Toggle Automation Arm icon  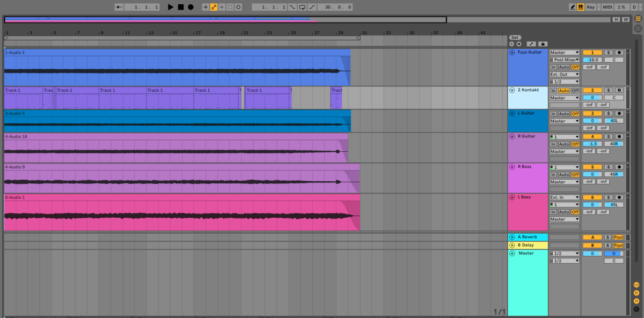click(214, 7)
